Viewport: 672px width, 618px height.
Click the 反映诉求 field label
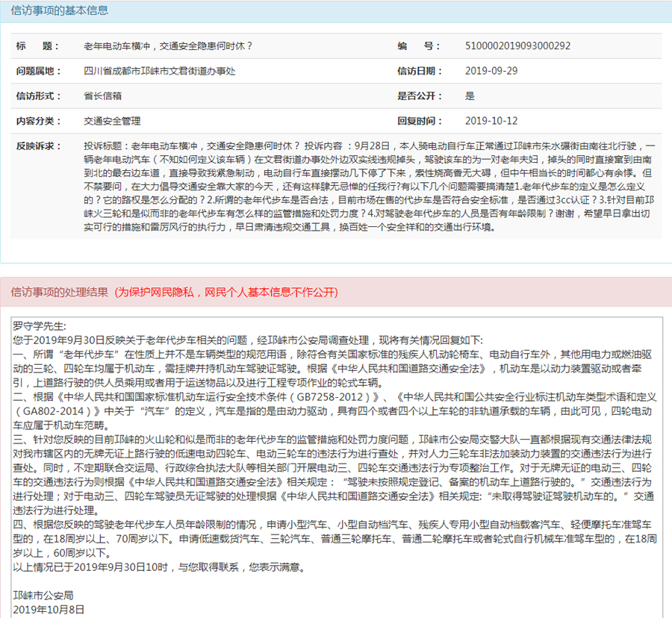[37, 146]
